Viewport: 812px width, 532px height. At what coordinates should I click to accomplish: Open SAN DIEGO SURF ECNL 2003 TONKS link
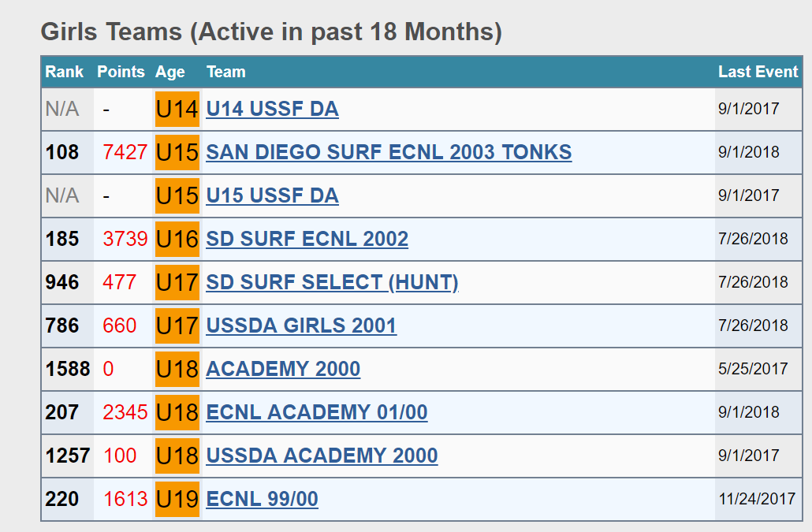tap(389, 152)
